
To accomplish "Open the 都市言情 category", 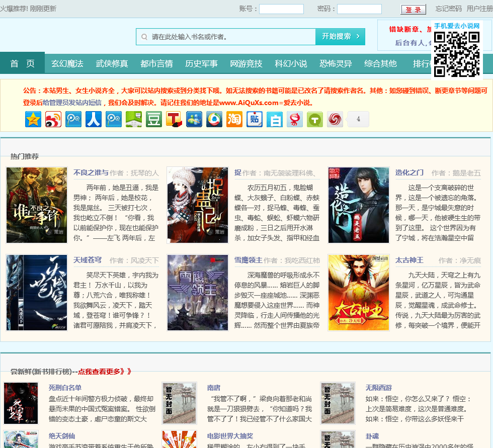I will click(156, 63).
